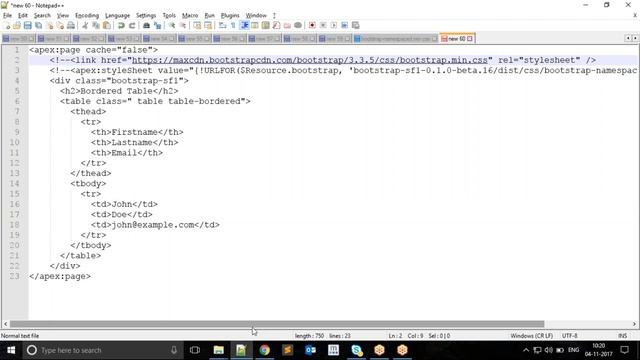Open Find with the binoculars icon
The height and width of the screenshot is (360, 640).
pyautogui.click(x=146, y=25)
